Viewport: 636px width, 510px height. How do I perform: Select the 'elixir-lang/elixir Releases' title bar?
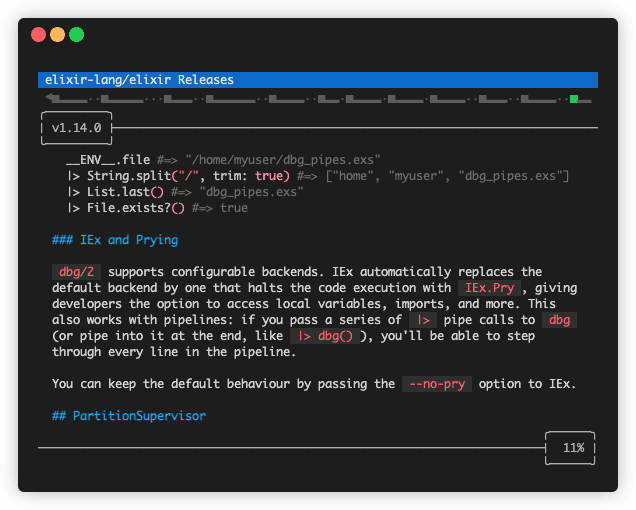(x=318, y=80)
